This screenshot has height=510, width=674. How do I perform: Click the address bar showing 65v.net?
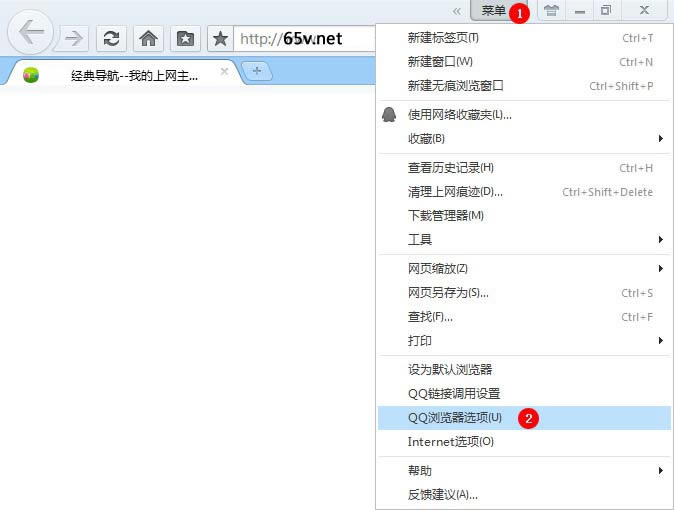(304, 39)
